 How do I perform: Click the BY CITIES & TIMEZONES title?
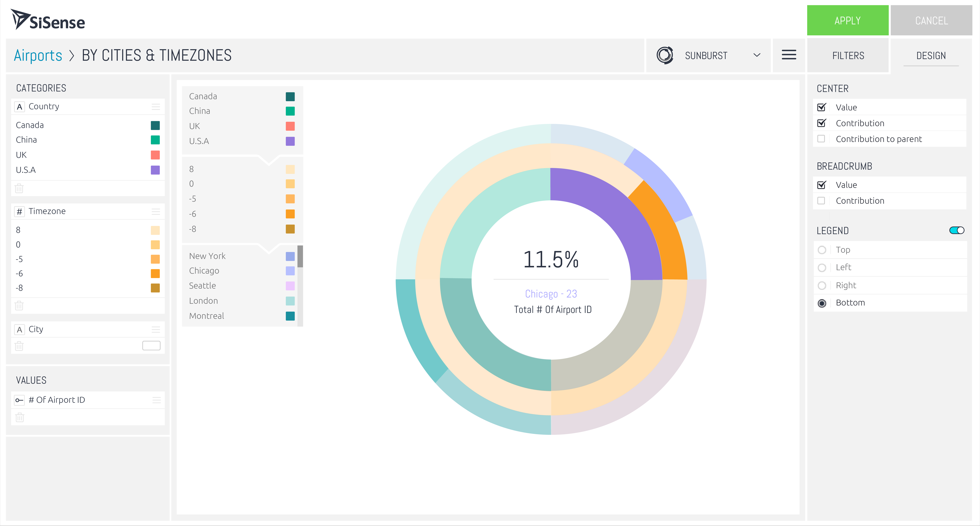(x=156, y=56)
